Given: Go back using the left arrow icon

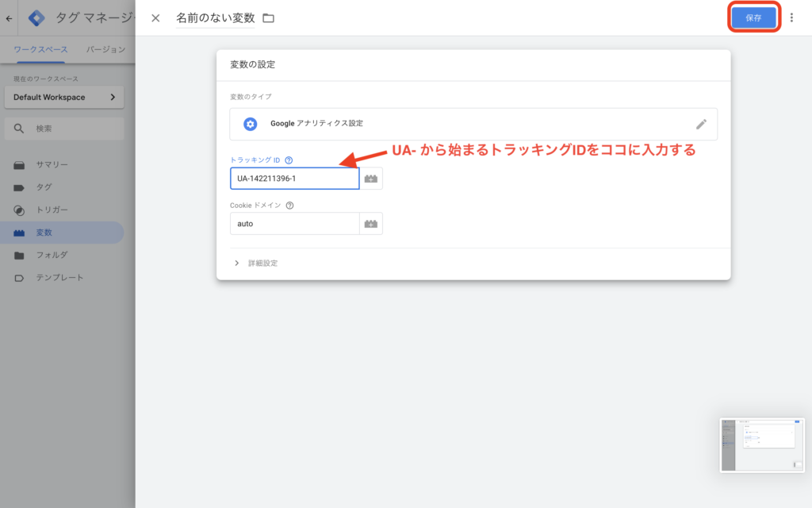Looking at the screenshot, I should point(10,18).
